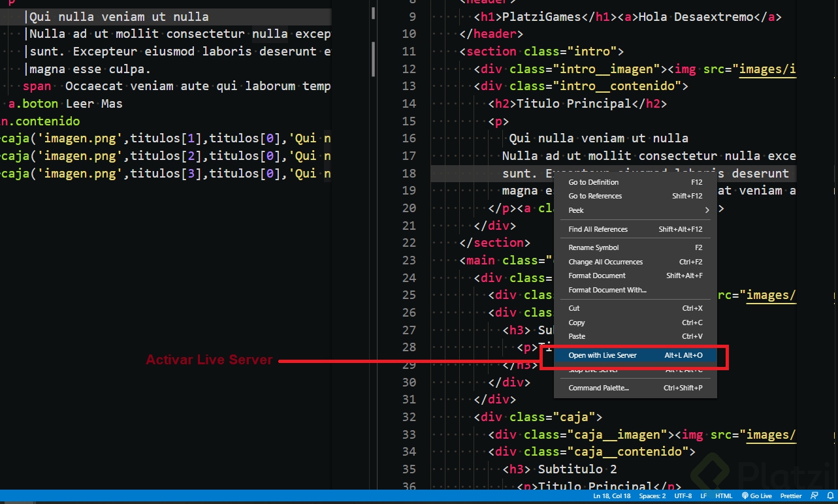Place cursor in 'Subtitulo 2' heading
Image resolution: width=838 pixels, height=504 pixels.
pos(577,469)
